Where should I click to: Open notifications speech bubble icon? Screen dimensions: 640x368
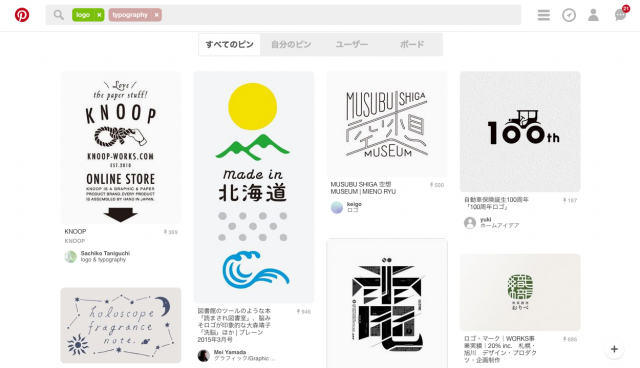(x=620, y=16)
